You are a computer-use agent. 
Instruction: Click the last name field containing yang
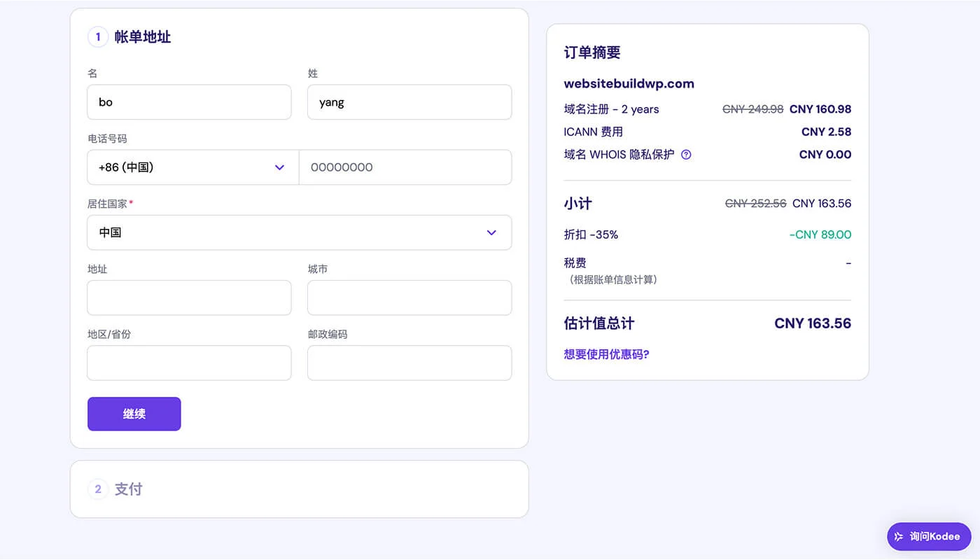(409, 101)
